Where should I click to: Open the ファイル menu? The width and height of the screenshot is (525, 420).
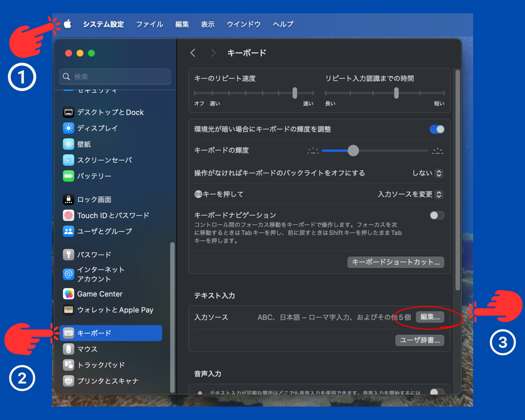tap(150, 24)
